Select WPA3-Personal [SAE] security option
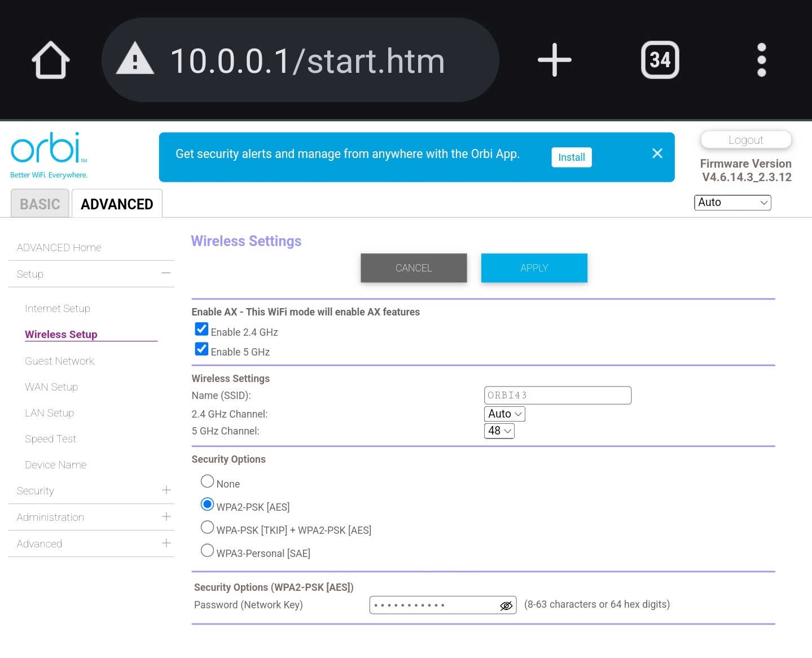 pos(208,551)
